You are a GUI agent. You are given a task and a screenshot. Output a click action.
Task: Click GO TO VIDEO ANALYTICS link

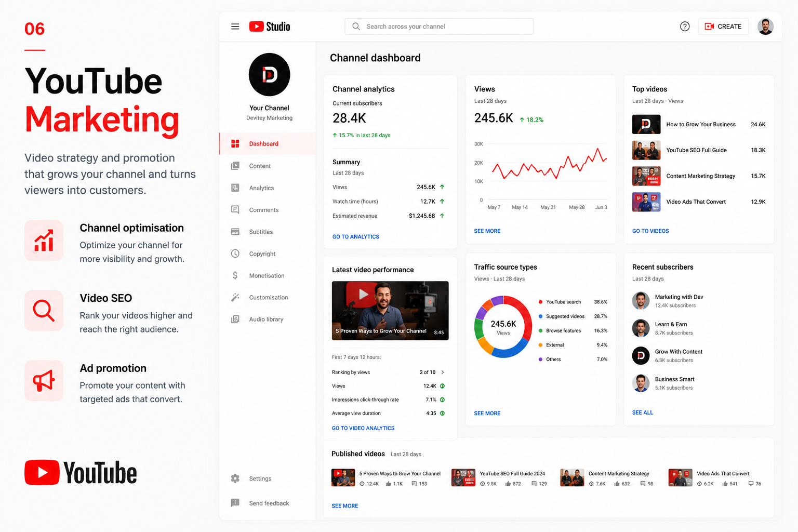tap(363, 428)
